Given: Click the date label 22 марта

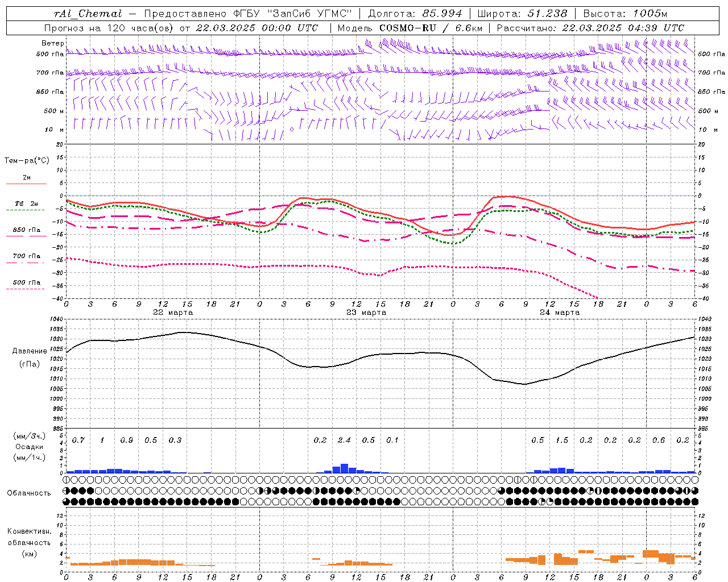Looking at the screenshot, I should coord(173,313).
